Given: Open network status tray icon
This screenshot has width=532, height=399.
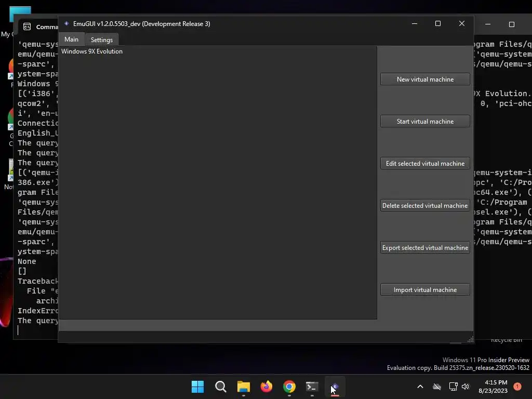Looking at the screenshot, I should pos(453,387).
